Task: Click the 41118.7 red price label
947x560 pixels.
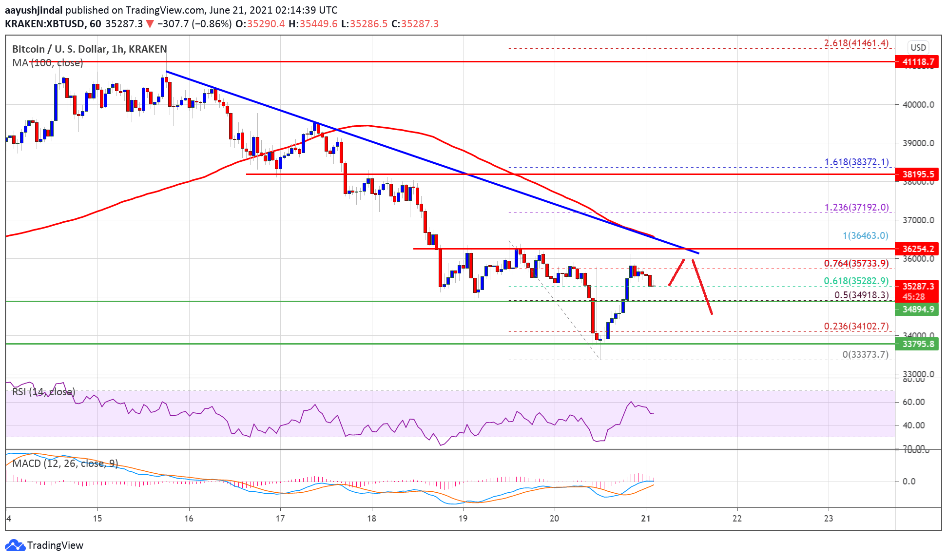Action: pos(917,62)
